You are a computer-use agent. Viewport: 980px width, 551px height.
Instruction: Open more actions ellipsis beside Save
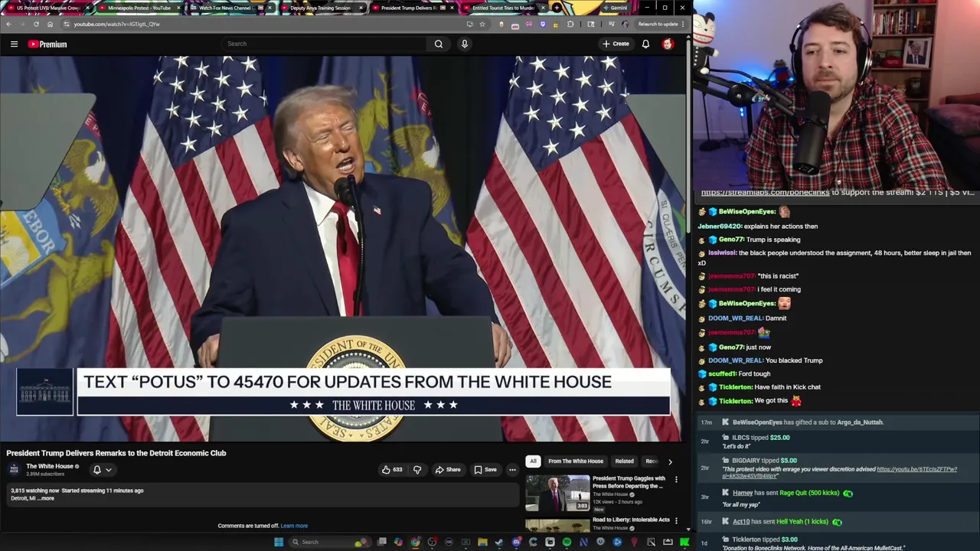(512, 470)
